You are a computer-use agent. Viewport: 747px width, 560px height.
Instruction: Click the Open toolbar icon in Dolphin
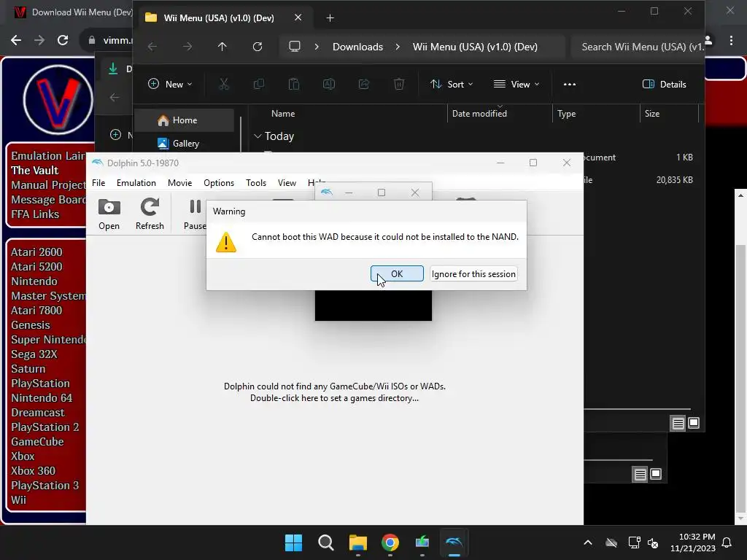point(109,214)
